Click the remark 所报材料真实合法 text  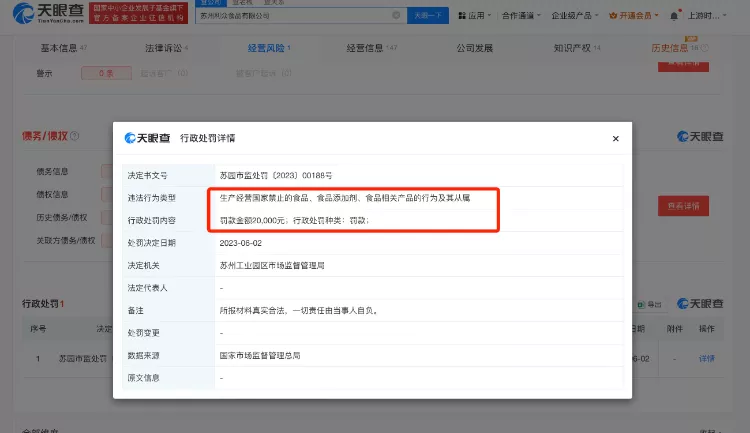click(299, 311)
